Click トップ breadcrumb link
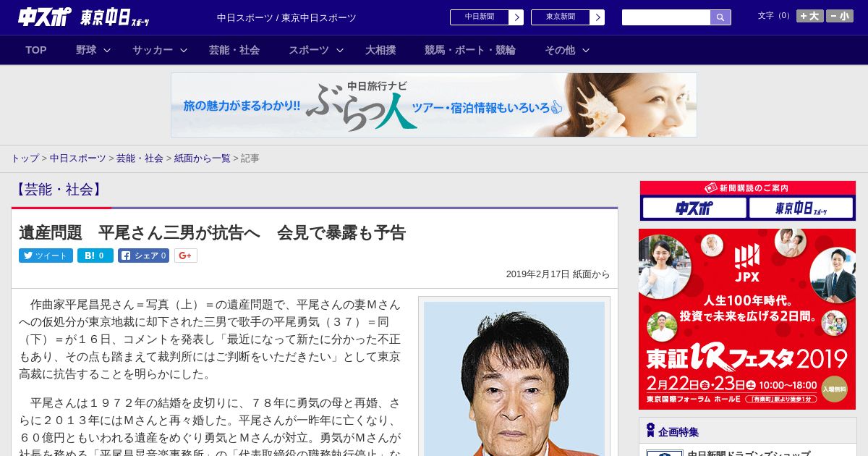The width and height of the screenshot is (868, 456). [x=25, y=158]
